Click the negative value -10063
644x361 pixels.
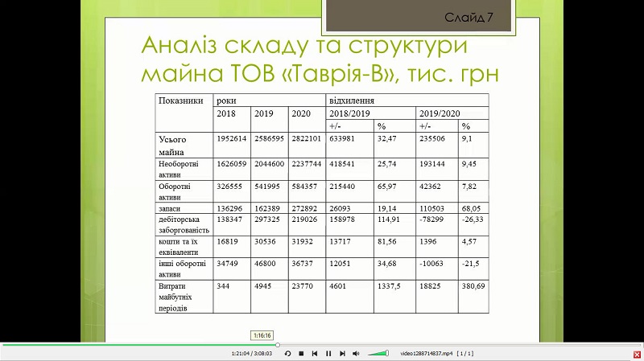[x=431, y=264]
